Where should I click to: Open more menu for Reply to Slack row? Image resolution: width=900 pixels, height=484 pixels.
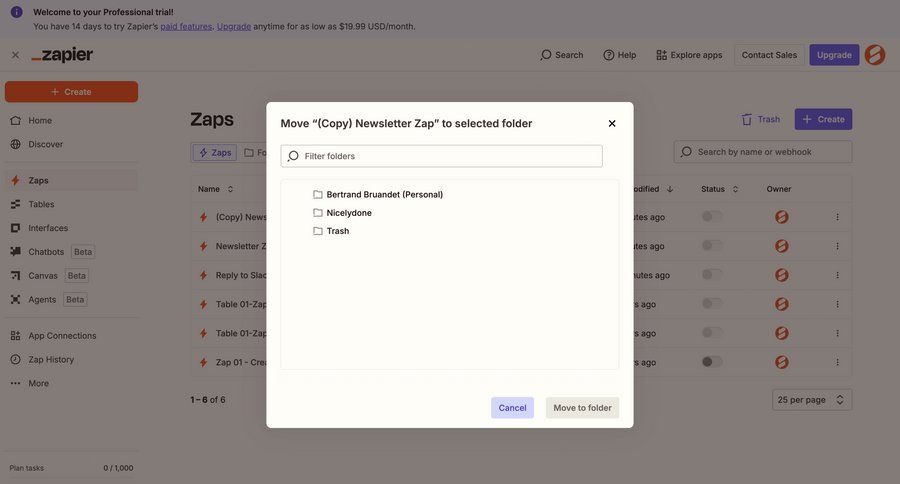(x=837, y=275)
